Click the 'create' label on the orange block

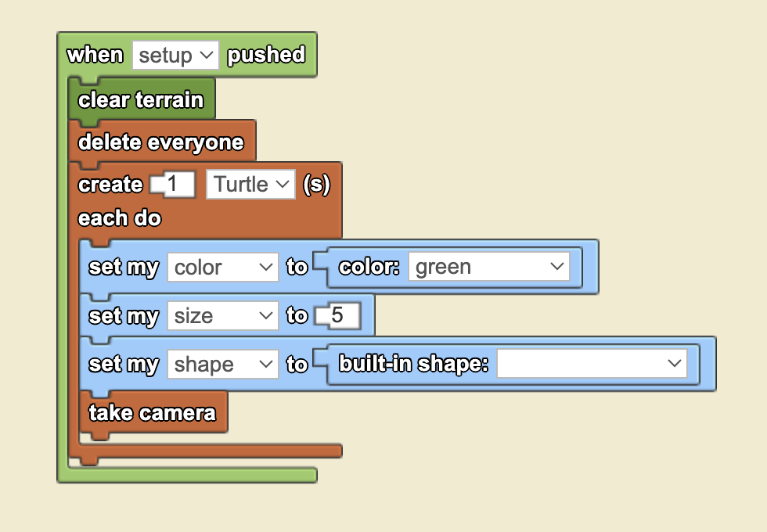(x=110, y=185)
